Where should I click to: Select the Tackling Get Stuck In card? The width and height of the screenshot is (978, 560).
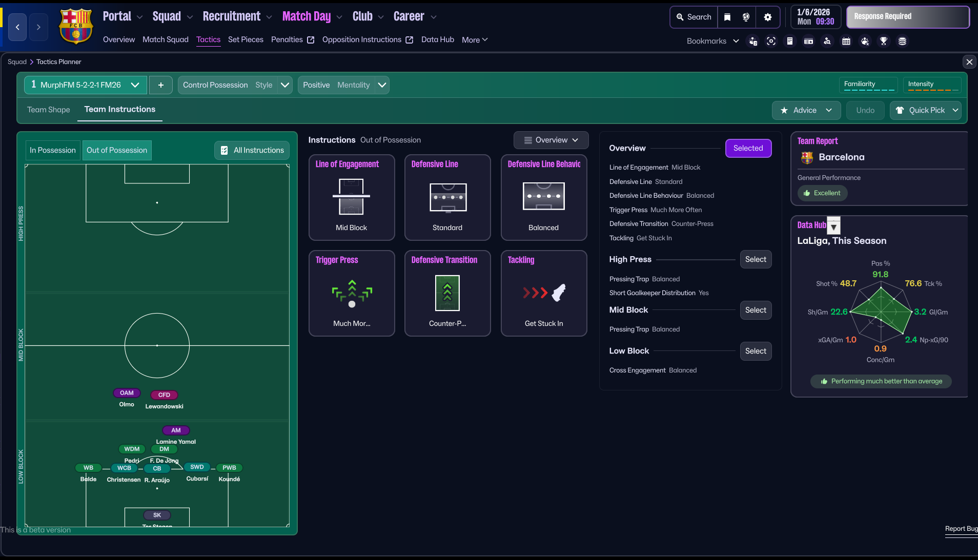pos(543,293)
